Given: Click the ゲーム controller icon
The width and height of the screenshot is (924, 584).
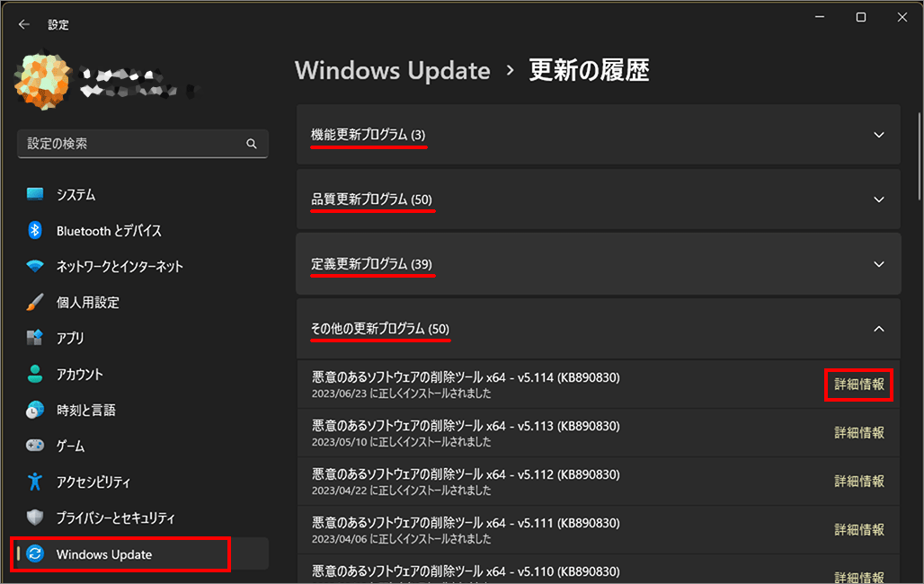Looking at the screenshot, I should [35, 446].
